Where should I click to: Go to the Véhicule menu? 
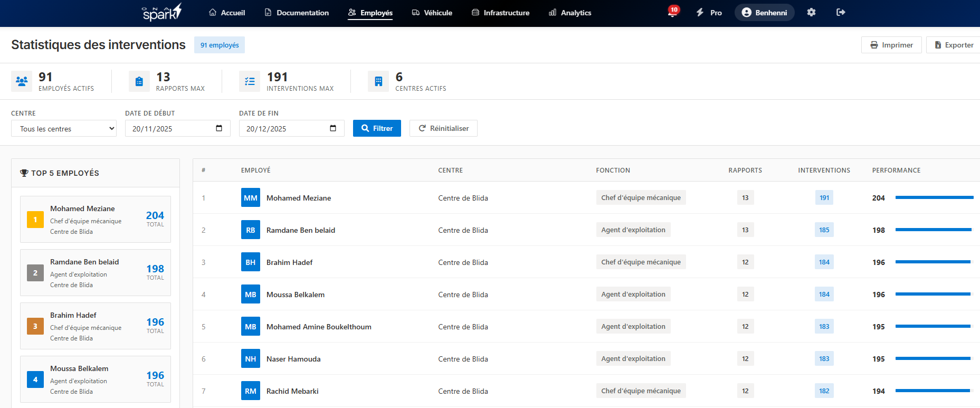click(x=432, y=13)
